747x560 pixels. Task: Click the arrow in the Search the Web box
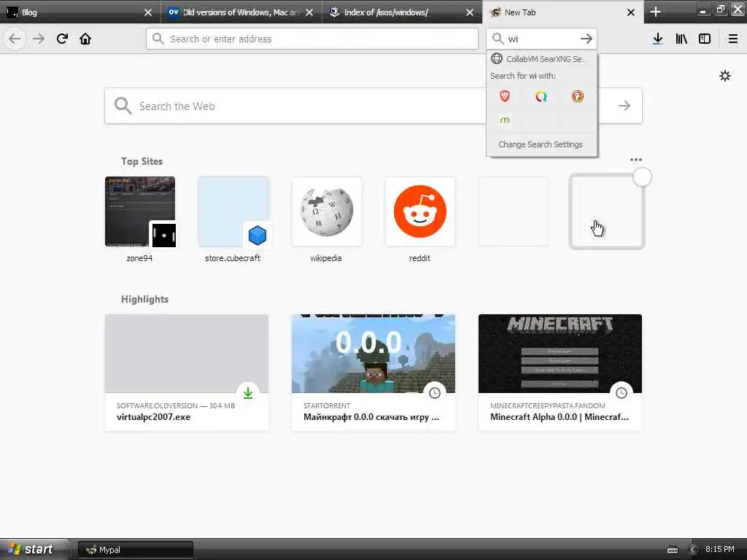tap(624, 106)
